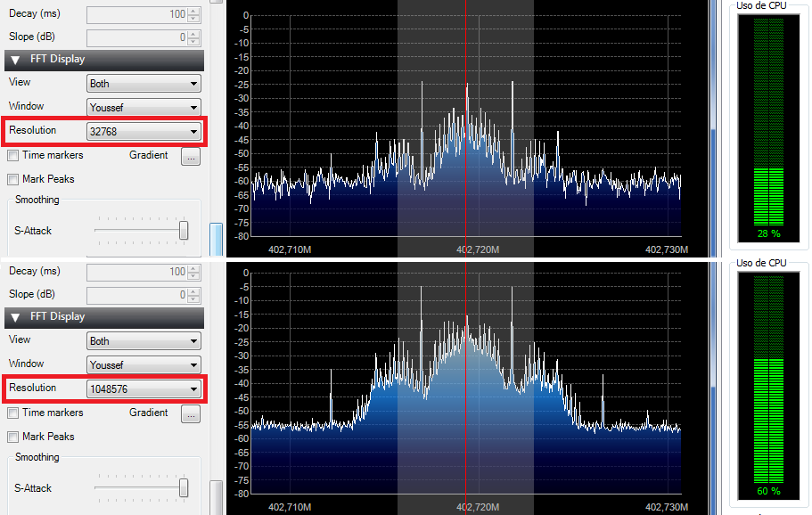
Task: Open the Resolution dropdown showing 1048576
Action: [144, 388]
